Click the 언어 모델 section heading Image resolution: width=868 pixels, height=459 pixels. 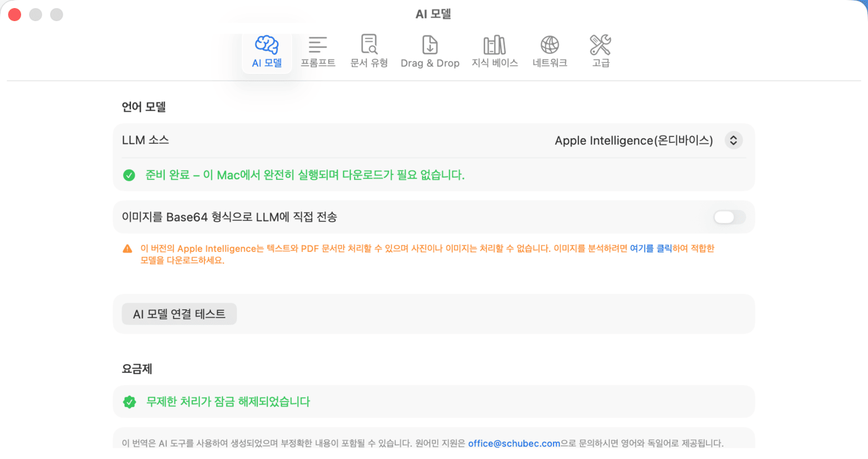coord(144,107)
